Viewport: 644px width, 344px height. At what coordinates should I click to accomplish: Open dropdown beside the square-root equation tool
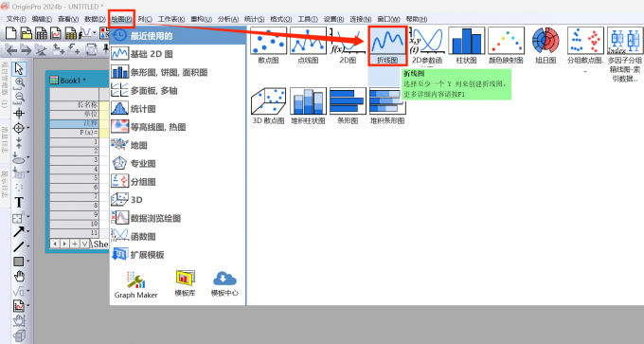pos(27,291)
